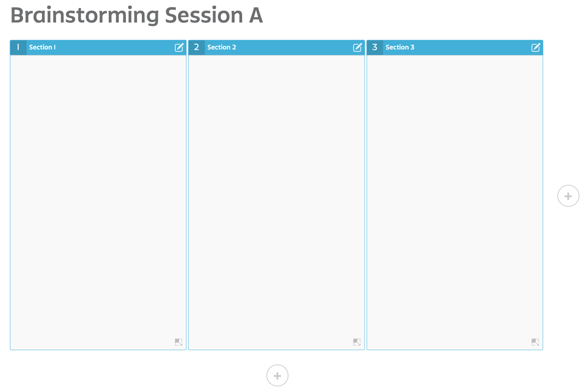585x392 pixels.
Task: Add a new row with the bottom plus button
Action: (277, 376)
